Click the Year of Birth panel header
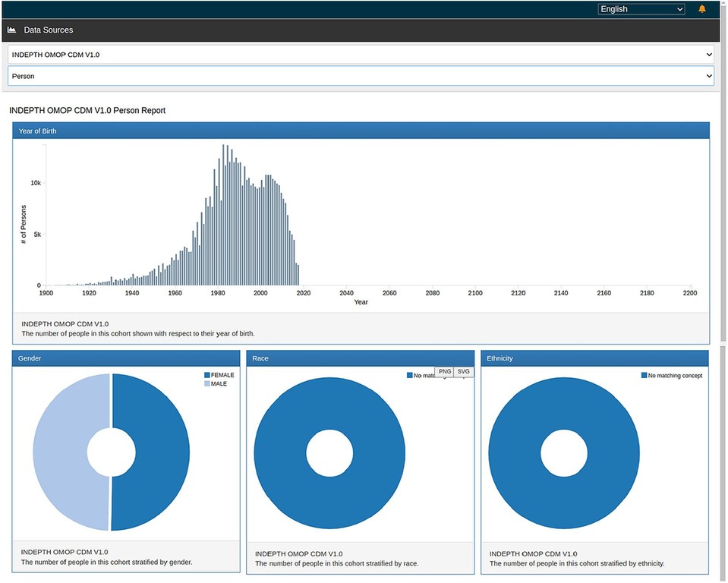Screen dimensions: 728x583 (x=361, y=131)
